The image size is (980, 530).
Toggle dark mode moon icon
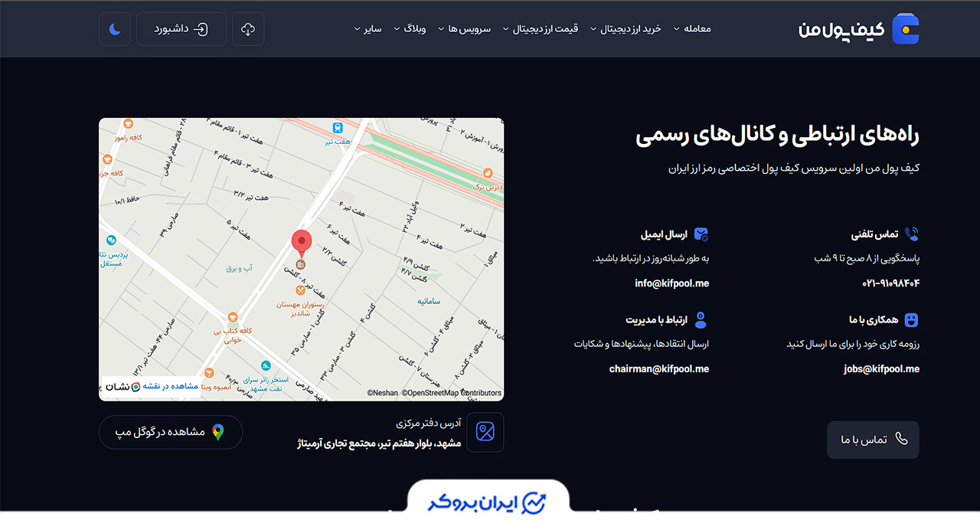pyautogui.click(x=115, y=29)
